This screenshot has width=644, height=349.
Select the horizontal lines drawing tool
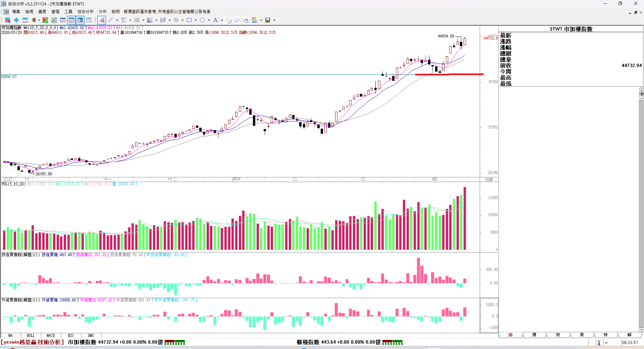pos(124,20)
